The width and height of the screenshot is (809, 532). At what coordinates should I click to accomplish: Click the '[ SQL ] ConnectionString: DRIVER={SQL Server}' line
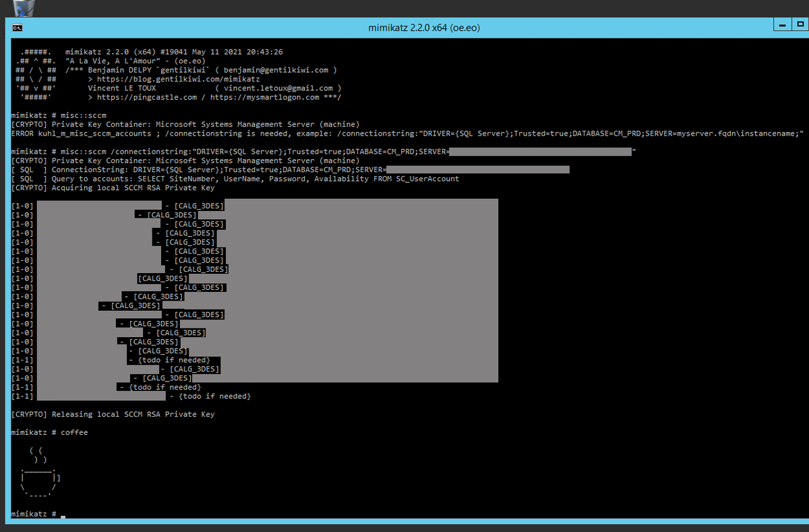(x=291, y=170)
